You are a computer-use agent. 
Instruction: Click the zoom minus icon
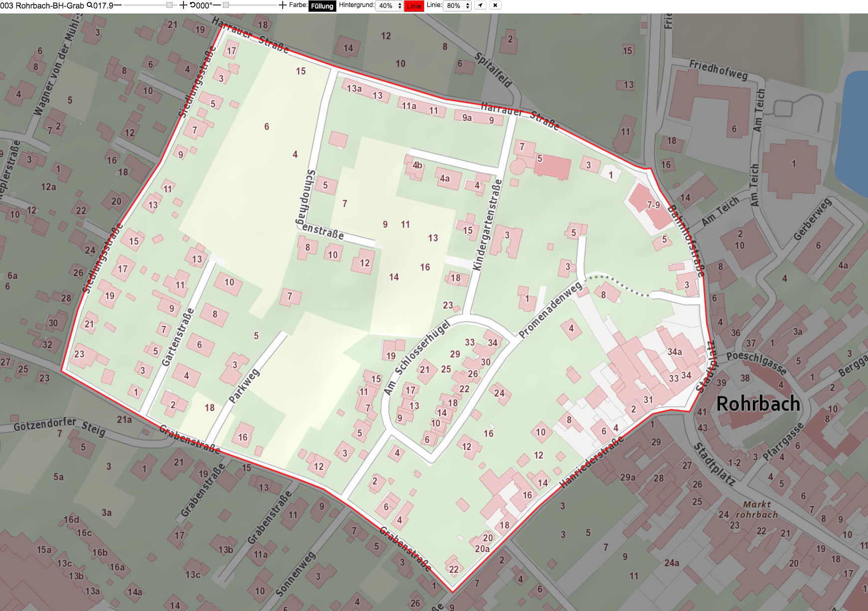(x=118, y=5)
